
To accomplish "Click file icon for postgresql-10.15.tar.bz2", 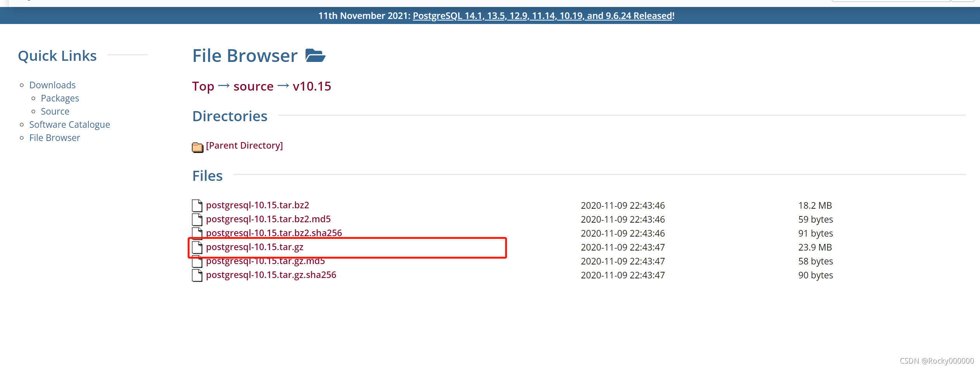I will tap(197, 206).
